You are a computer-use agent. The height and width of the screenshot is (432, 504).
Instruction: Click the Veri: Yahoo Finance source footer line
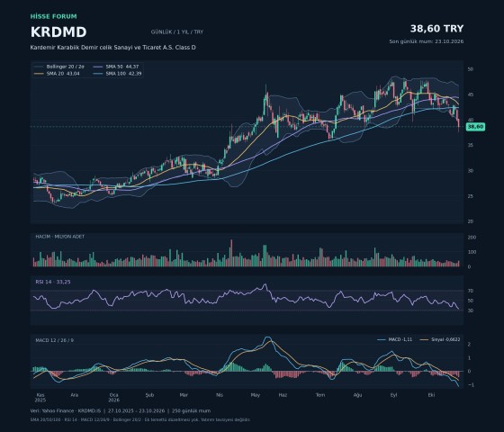pyautogui.click(x=121, y=410)
